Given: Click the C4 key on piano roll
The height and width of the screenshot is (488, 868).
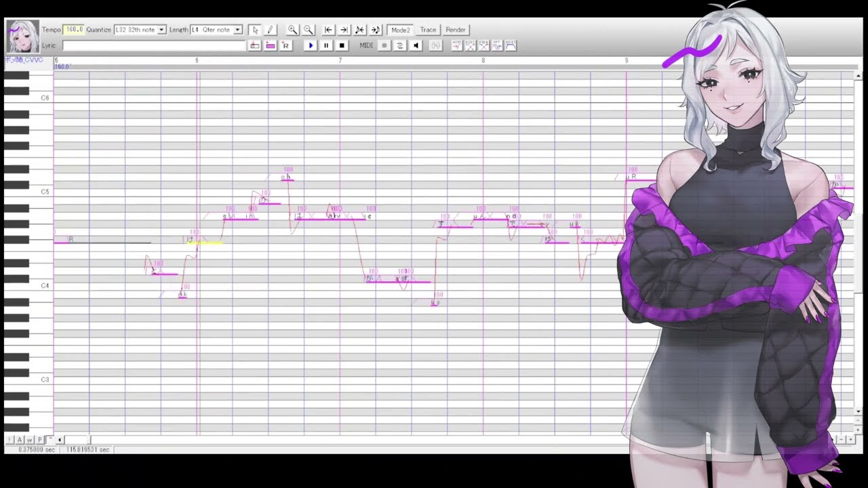Looking at the screenshot, I should [28, 287].
